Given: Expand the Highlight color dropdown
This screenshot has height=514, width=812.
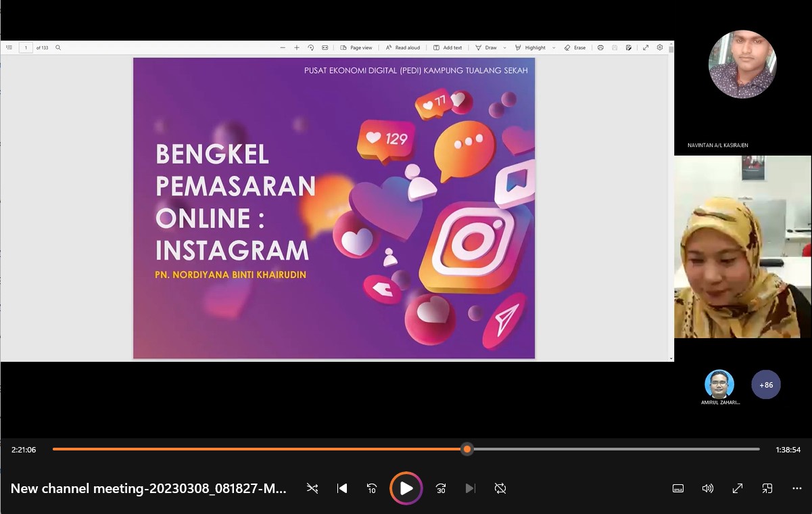Looking at the screenshot, I should (554, 48).
